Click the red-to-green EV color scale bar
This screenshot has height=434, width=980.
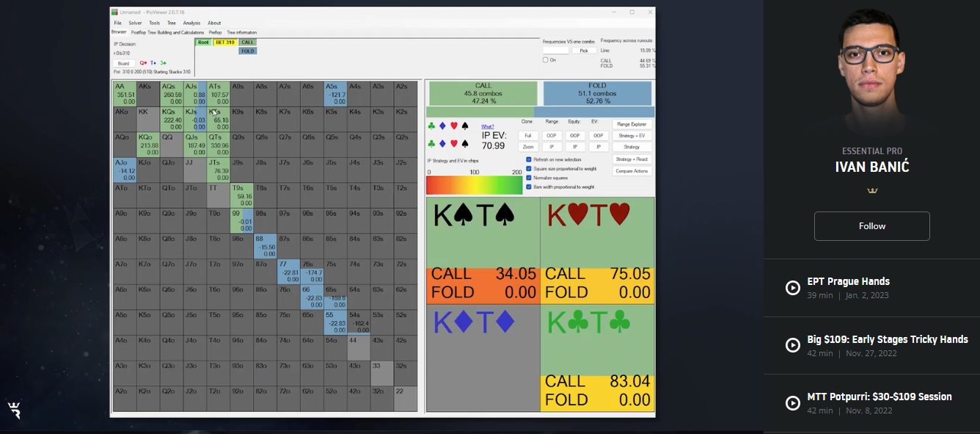[x=474, y=184]
